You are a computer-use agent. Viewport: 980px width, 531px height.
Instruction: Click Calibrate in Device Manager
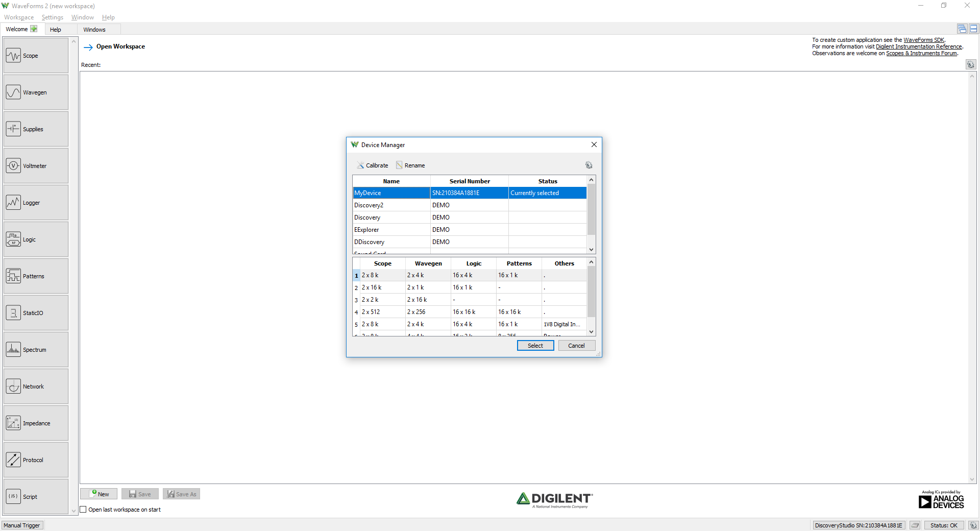pyautogui.click(x=373, y=165)
